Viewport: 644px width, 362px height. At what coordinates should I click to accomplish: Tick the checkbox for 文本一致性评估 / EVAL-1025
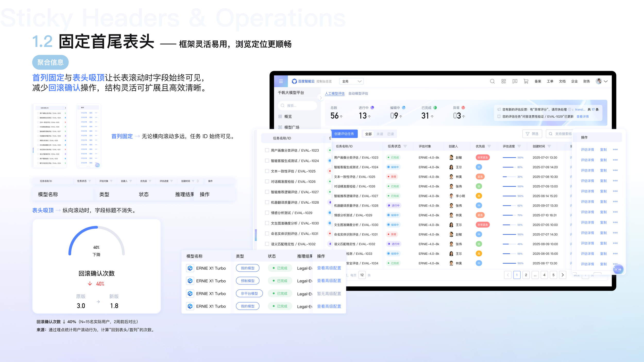[267, 171]
